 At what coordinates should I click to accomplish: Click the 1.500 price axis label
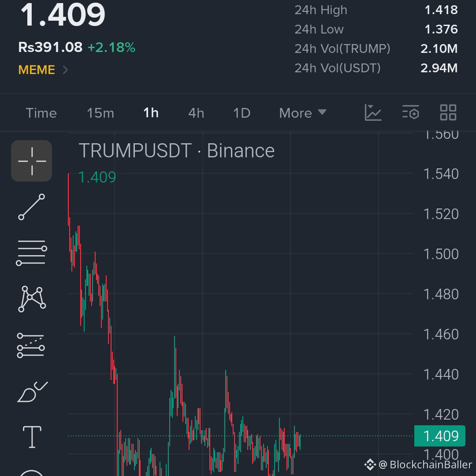click(441, 254)
